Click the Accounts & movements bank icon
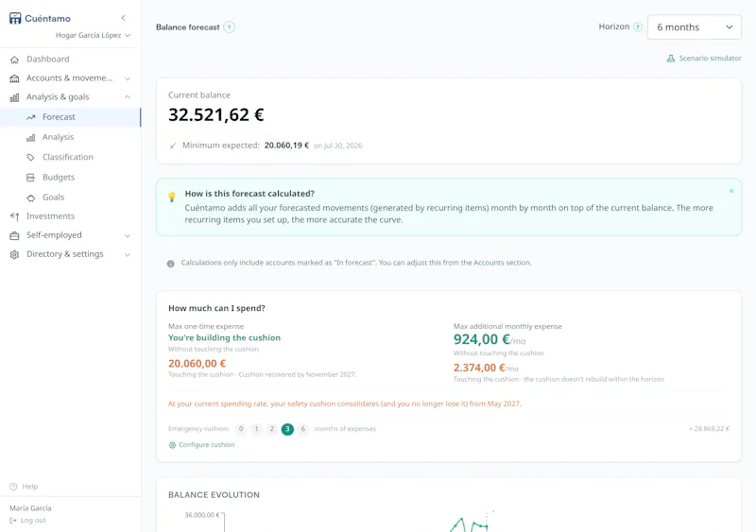The height and width of the screenshot is (532, 756). point(14,78)
